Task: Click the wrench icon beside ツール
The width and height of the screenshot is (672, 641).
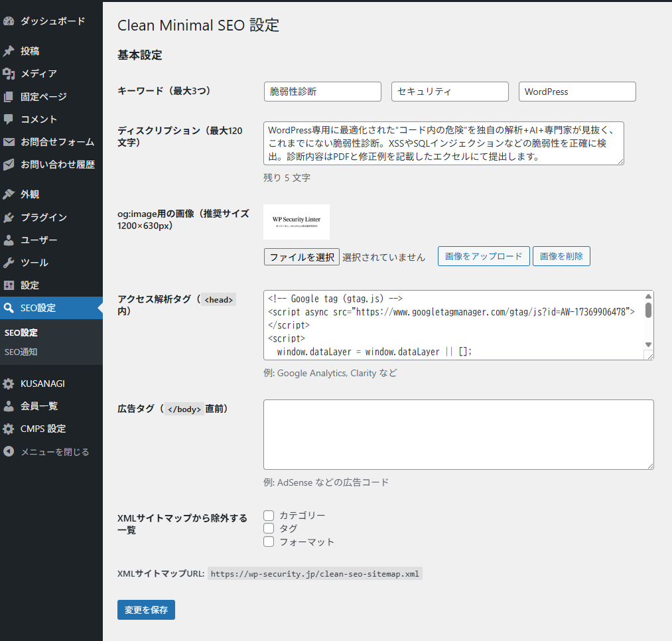Action: 9,263
